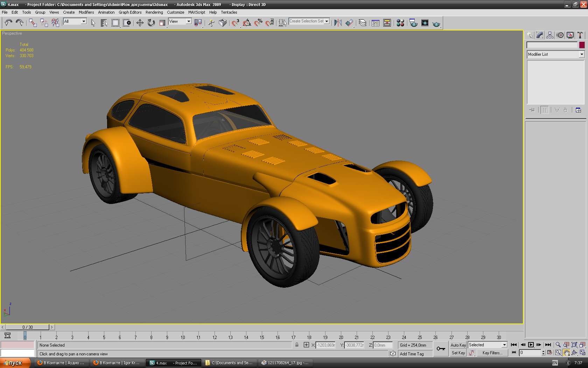This screenshot has height=368, width=588.
Task: Open Render Setup teapot icon
Action: pyautogui.click(x=413, y=23)
